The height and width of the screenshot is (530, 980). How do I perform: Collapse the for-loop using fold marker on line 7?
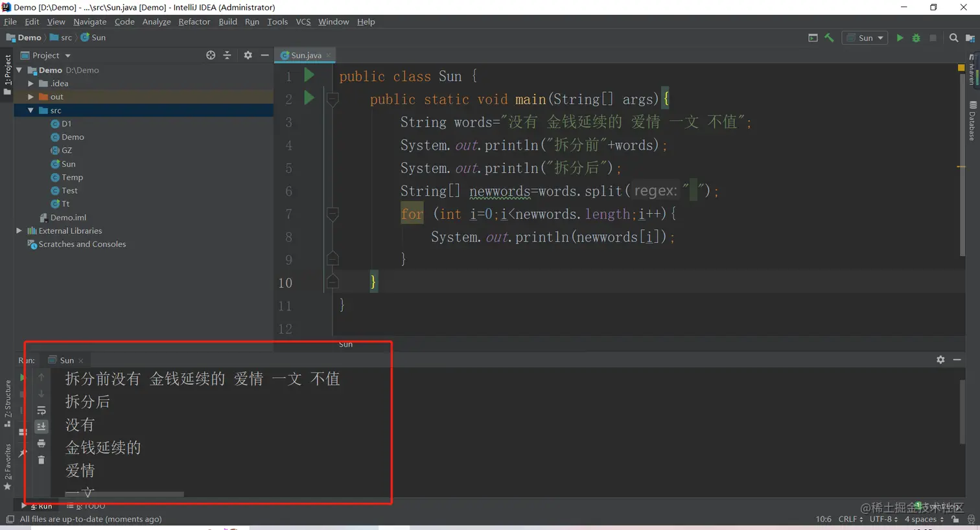coord(332,213)
